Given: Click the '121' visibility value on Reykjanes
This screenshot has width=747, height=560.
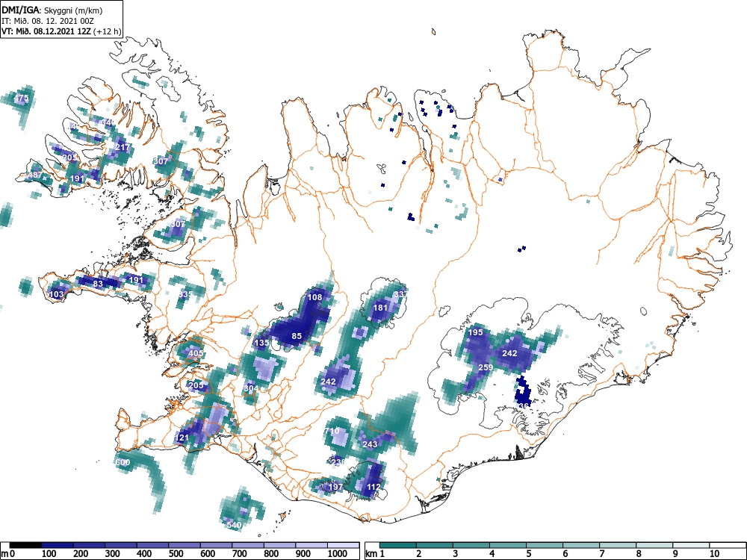Looking at the screenshot, I should click(x=182, y=438).
